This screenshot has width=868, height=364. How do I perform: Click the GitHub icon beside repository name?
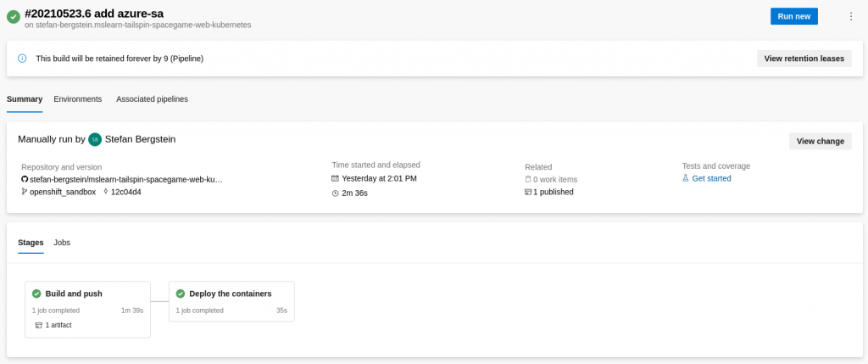(25, 180)
